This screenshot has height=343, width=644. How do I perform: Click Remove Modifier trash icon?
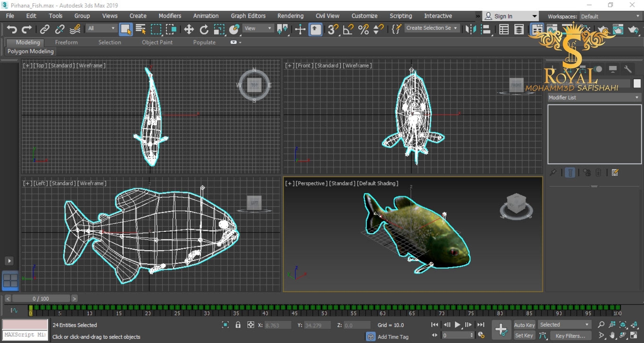pyautogui.click(x=598, y=172)
